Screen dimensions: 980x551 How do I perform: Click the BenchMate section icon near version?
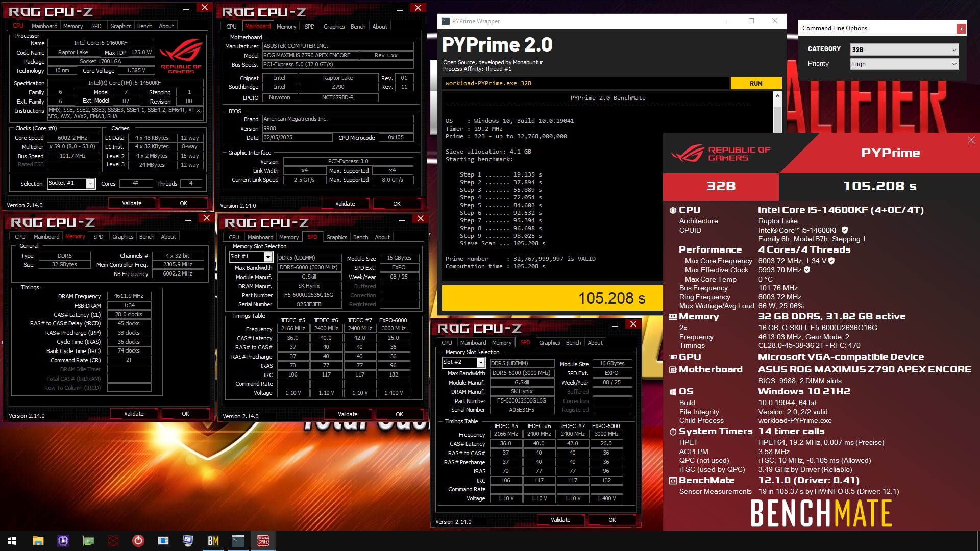click(x=673, y=481)
